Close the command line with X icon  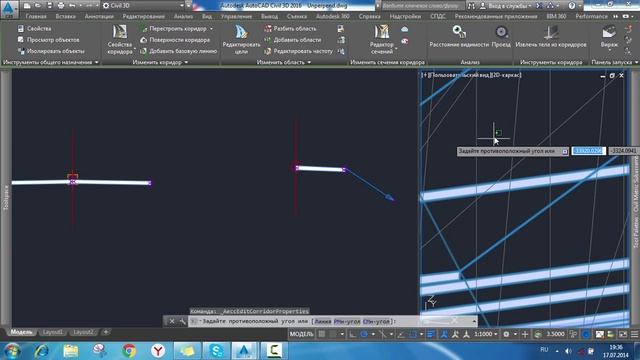(x=172, y=321)
